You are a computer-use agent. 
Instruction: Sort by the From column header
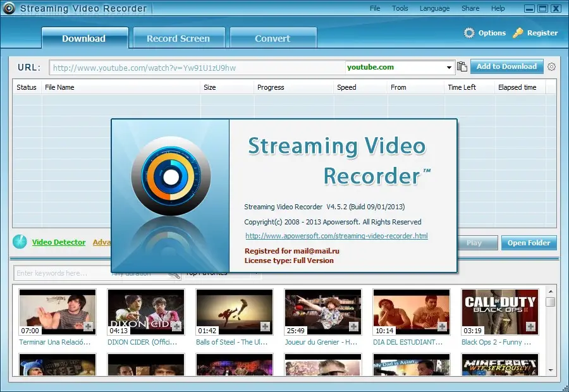tap(416, 87)
